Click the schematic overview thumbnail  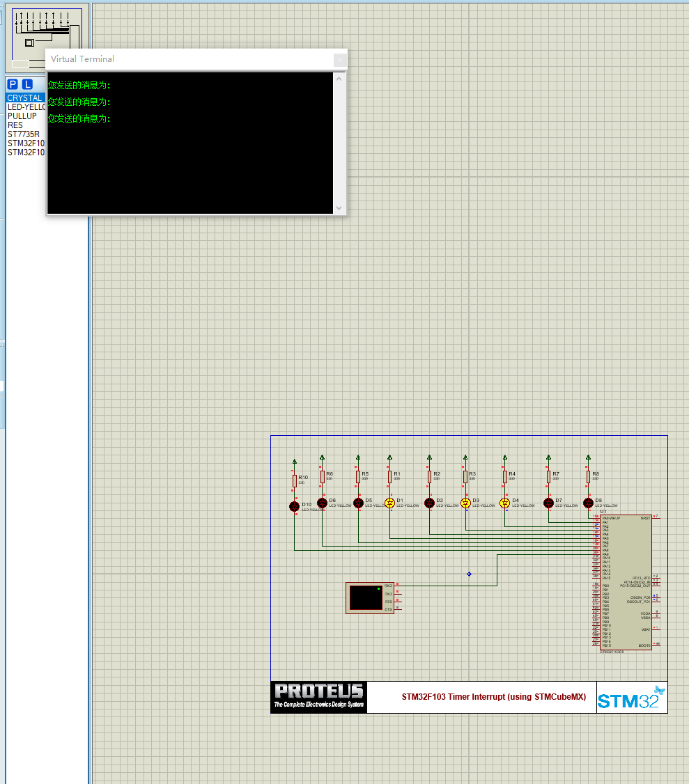[x=47, y=38]
